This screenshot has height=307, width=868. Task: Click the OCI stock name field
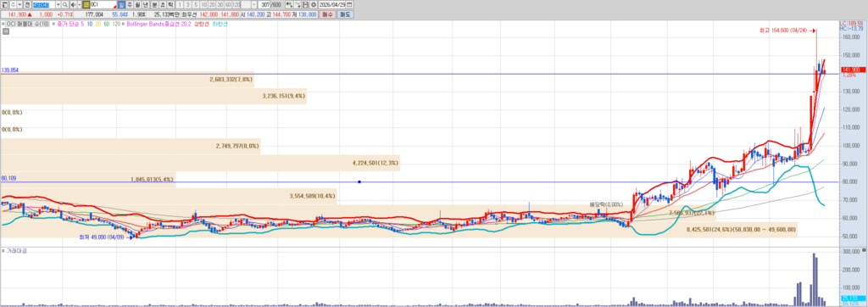103,5
